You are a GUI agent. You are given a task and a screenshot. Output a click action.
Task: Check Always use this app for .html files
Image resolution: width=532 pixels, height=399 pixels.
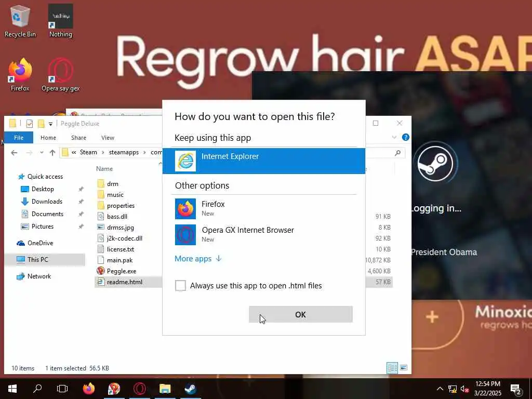[x=180, y=286]
